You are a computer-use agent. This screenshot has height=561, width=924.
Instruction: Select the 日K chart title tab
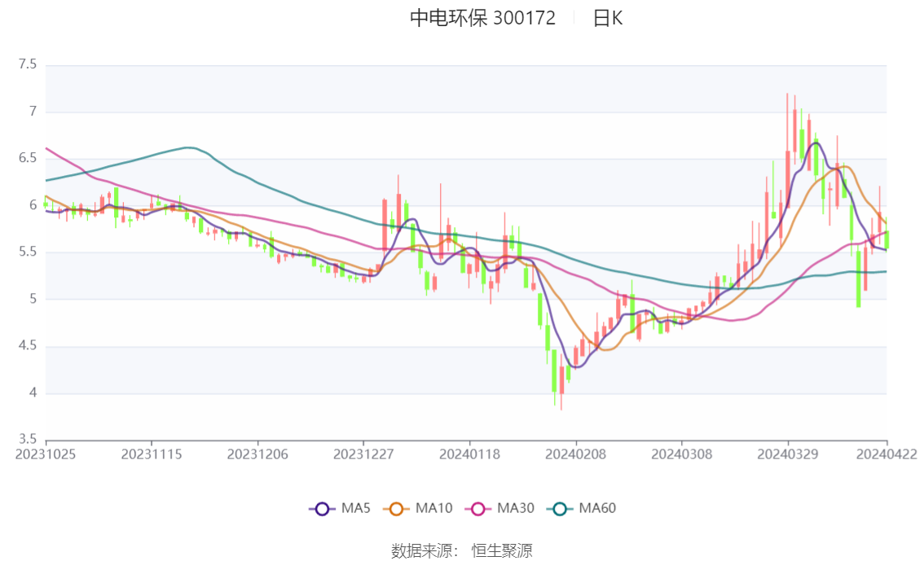[x=608, y=18]
